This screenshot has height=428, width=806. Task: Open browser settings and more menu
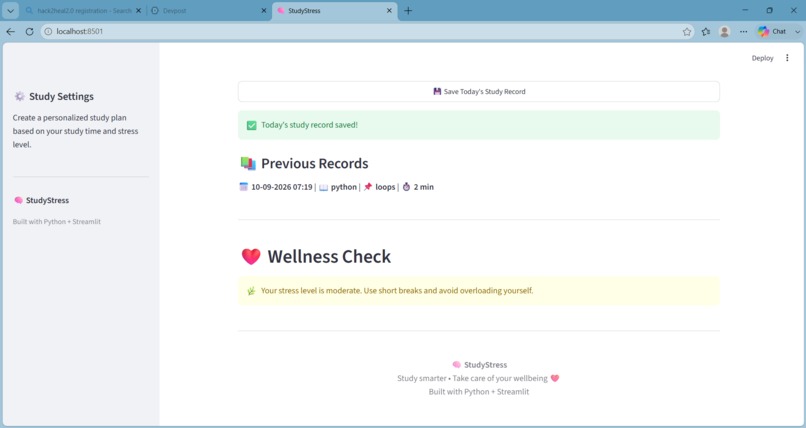coord(744,31)
